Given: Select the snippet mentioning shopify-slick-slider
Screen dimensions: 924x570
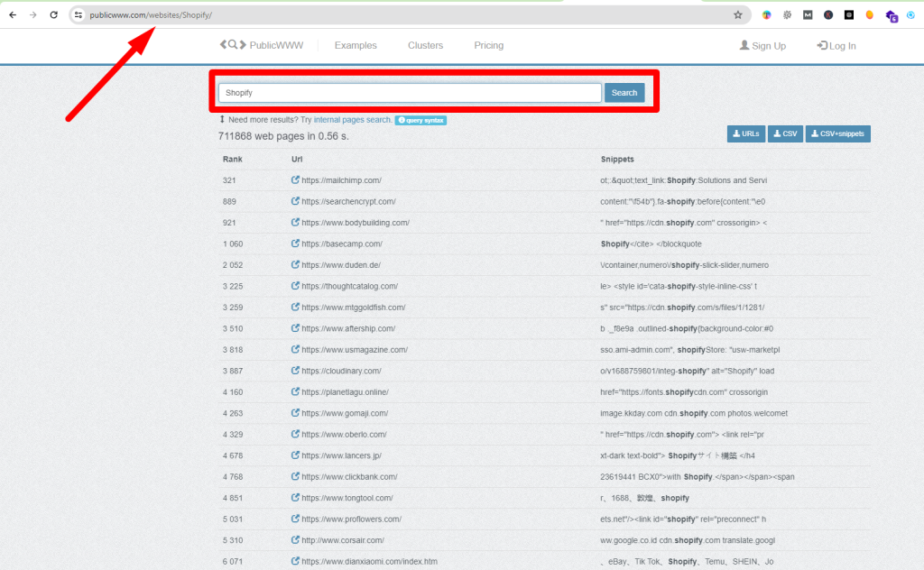Looking at the screenshot, I should coord(684,265).
